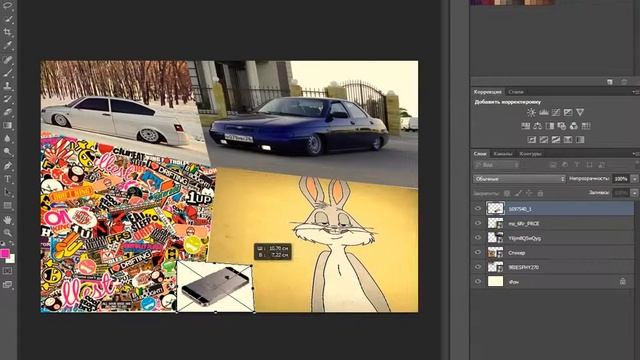Select the Path Selection tool
640x360 pixels.
tap(7, 192)
